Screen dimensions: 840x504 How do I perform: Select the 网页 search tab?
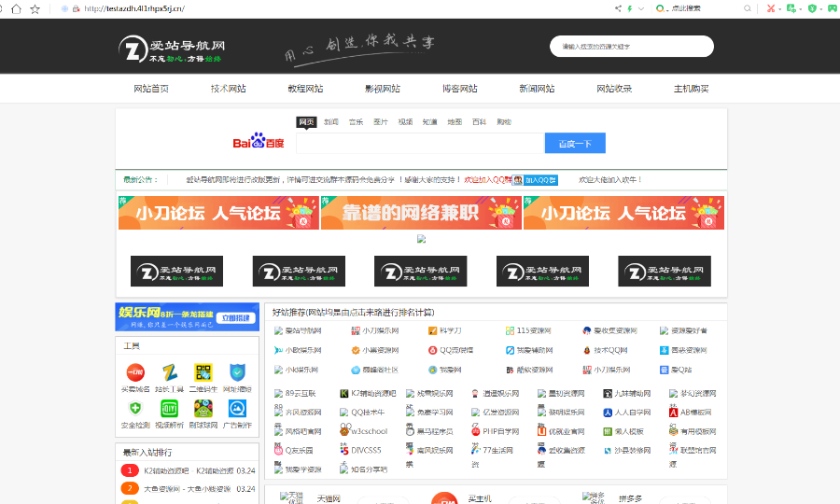pyautogui.click(x=306, y=122)
